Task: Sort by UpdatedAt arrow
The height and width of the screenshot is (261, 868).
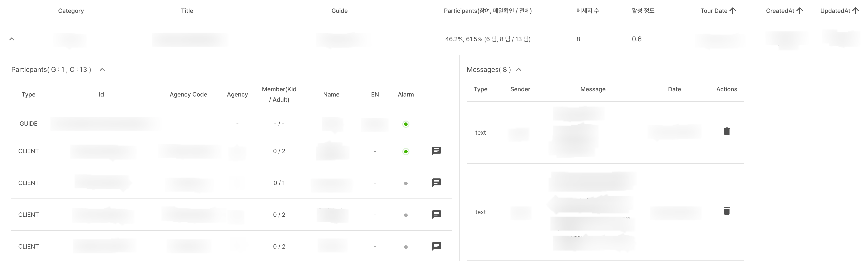Action: click(x=855, y=11)
